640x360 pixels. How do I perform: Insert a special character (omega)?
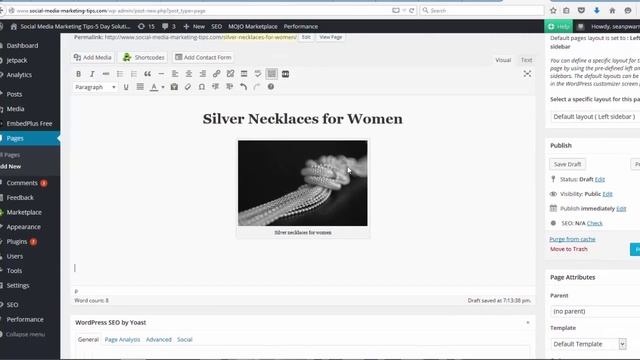(x=202, y=87)
